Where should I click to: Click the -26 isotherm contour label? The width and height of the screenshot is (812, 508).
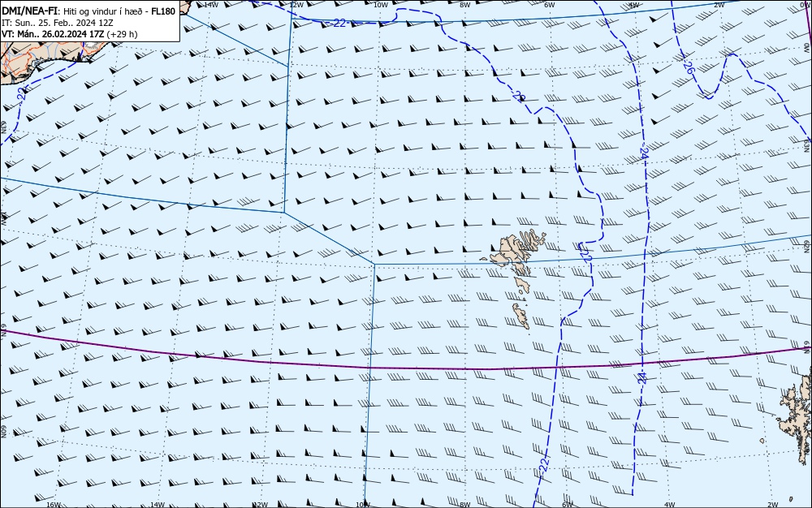coord(689,67)
